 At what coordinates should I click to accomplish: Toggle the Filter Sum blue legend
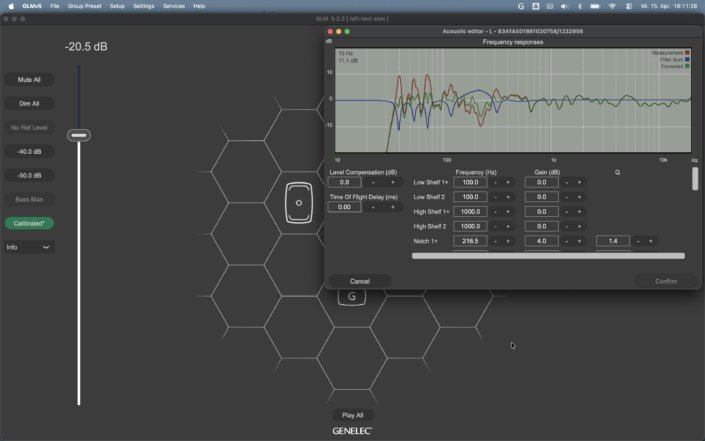pos(687,59)
